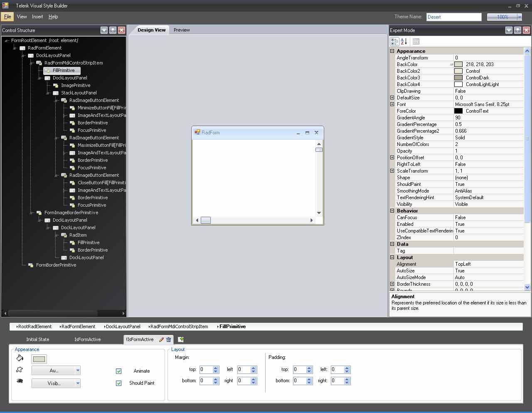Click the maximize icon on RadForm preview
The width and height of the screenshot is (532, 413).
307,133
